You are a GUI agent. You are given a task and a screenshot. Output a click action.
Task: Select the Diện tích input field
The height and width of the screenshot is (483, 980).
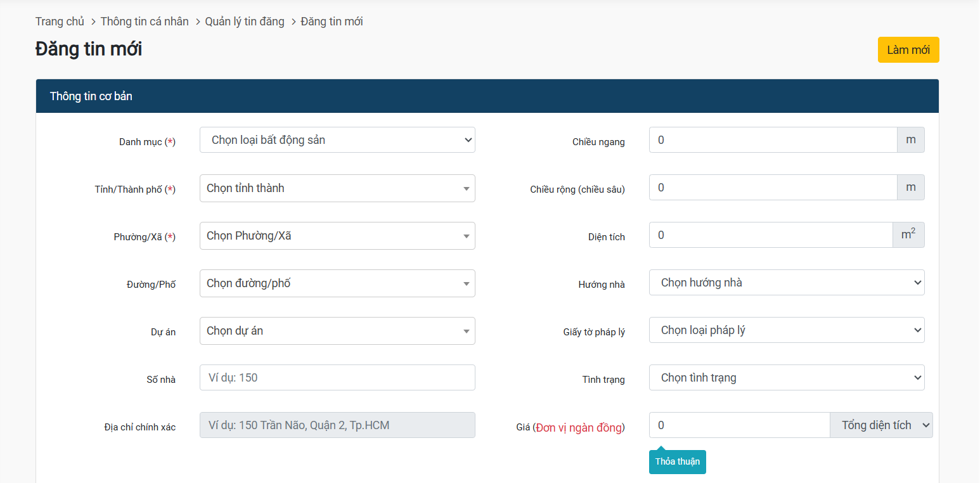point(770,235)
